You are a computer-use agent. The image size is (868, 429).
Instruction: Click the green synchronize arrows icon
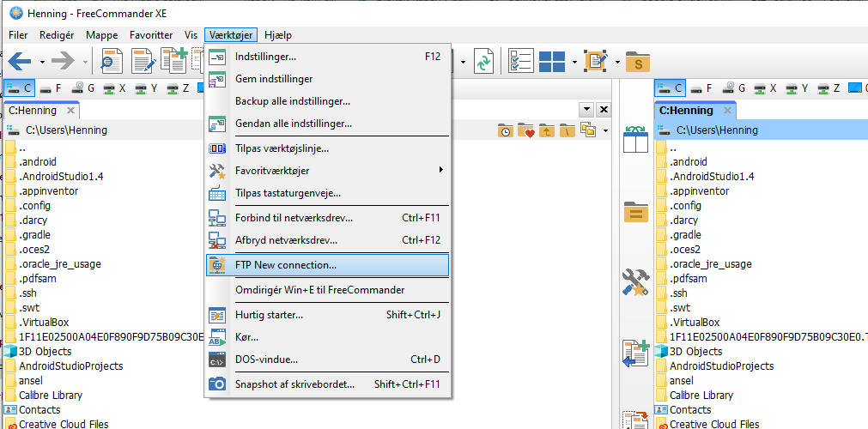point(484,61)
